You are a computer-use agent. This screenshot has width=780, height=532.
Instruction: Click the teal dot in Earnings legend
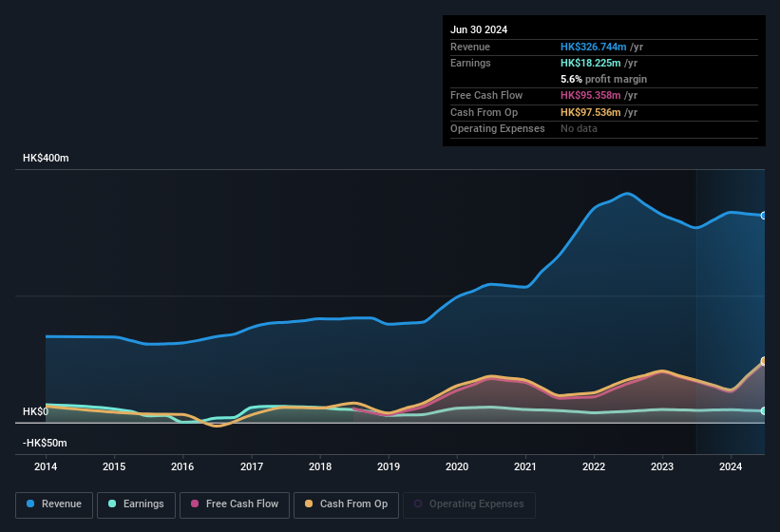click(x=112, y=503)
